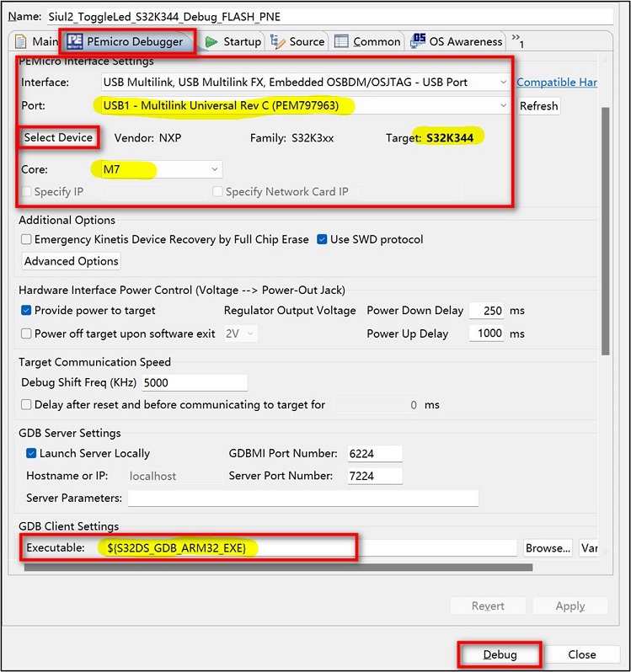Screen dimensions: 631x672
Task: Click the OS Awareness tab icon
Action: coord(418,41)
